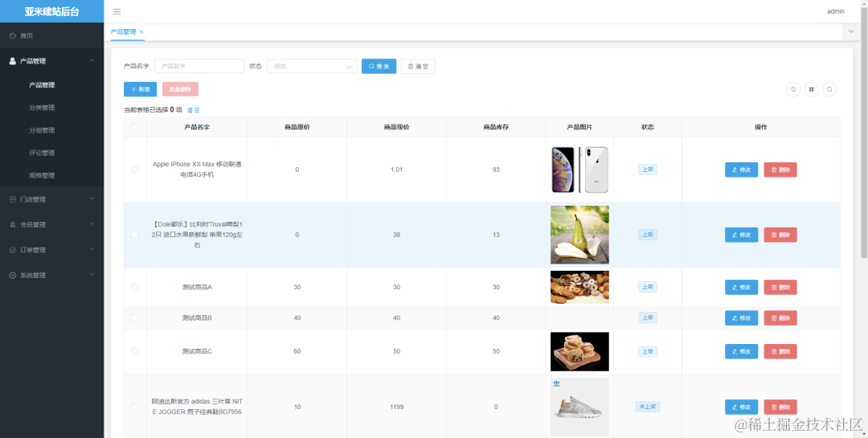Click 删除 for 测试商品A row

(780, 287)
